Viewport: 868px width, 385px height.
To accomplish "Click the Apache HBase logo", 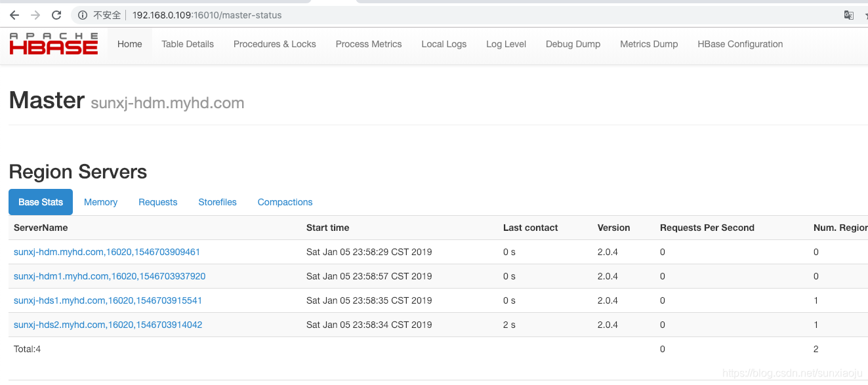I will coord(54,44).
